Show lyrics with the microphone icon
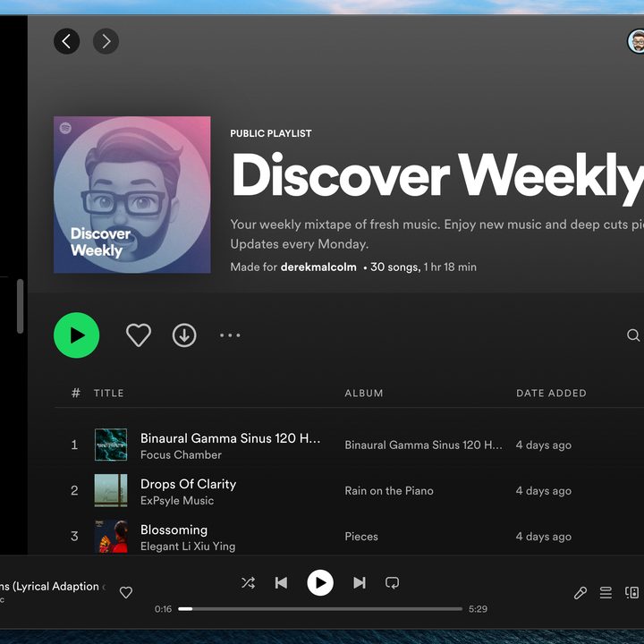This screenshot has height=644, width=644. pos(580,593)
